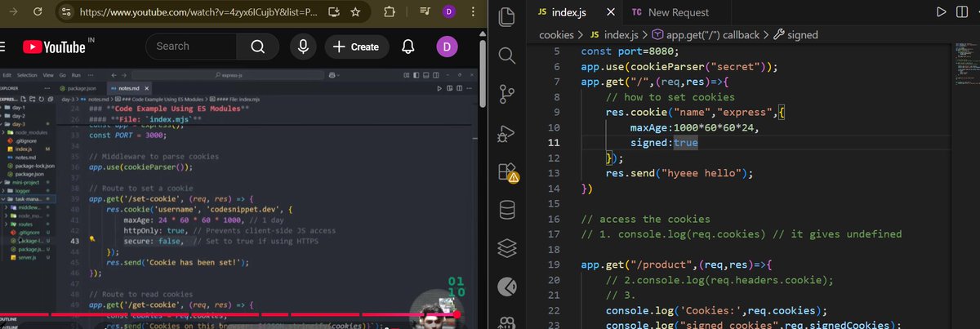The width and height of the screenshot is (980, 329).
Task: Click index.js in the breadcrumb
Action: click(x=614, y=35)
